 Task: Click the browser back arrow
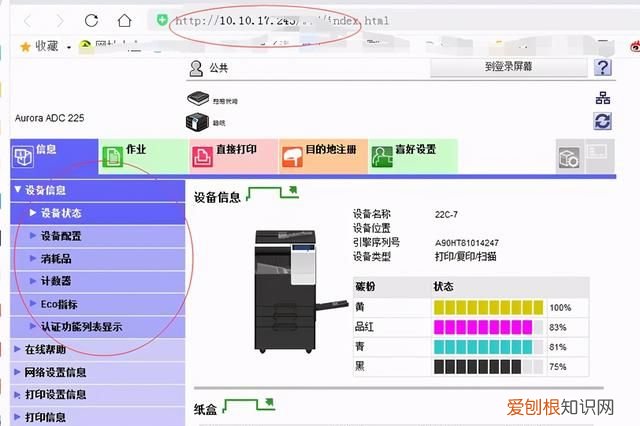coord(28,20)
